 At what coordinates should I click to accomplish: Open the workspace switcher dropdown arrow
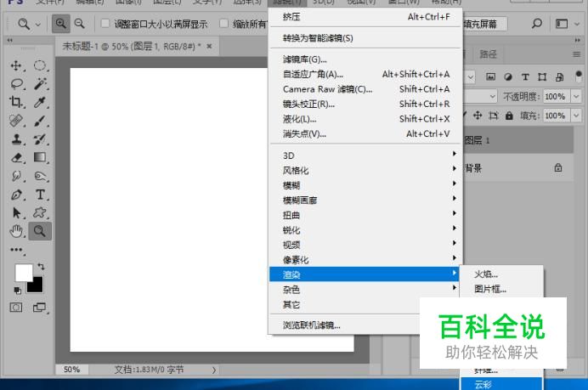577,24
